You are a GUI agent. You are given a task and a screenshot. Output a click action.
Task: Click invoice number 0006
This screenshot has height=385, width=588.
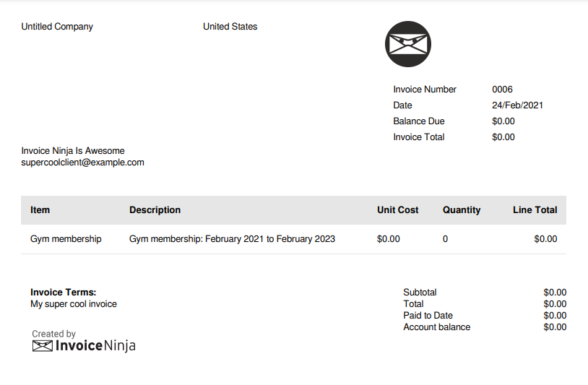click(502, 90)
